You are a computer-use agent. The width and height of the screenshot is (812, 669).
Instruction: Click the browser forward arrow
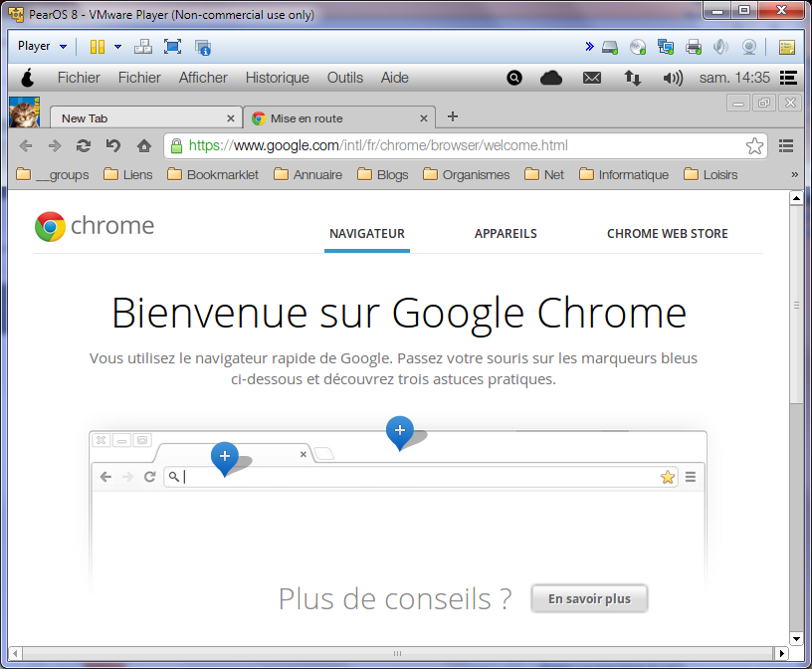(55, 146)
